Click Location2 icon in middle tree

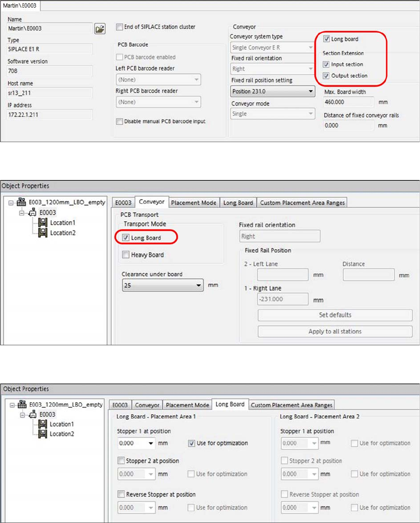point(43,232)
